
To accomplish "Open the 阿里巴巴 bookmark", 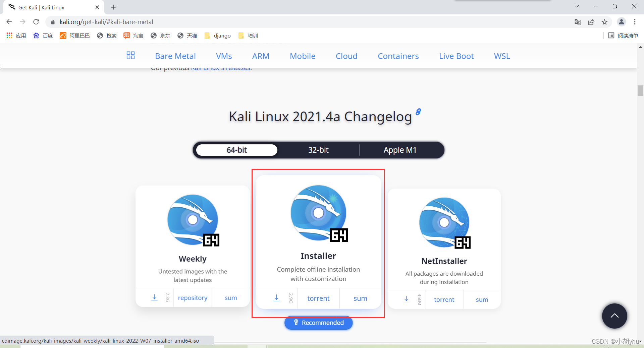I will [x=75, y=36].
